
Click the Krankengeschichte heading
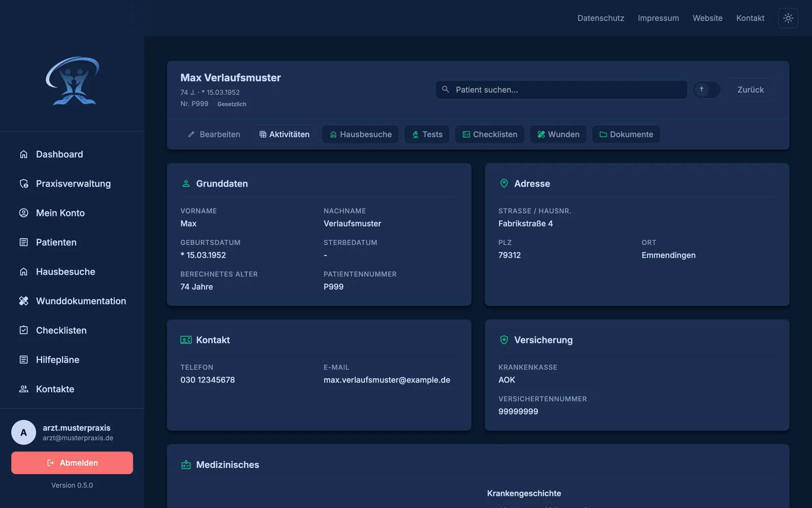click(524, 493)
